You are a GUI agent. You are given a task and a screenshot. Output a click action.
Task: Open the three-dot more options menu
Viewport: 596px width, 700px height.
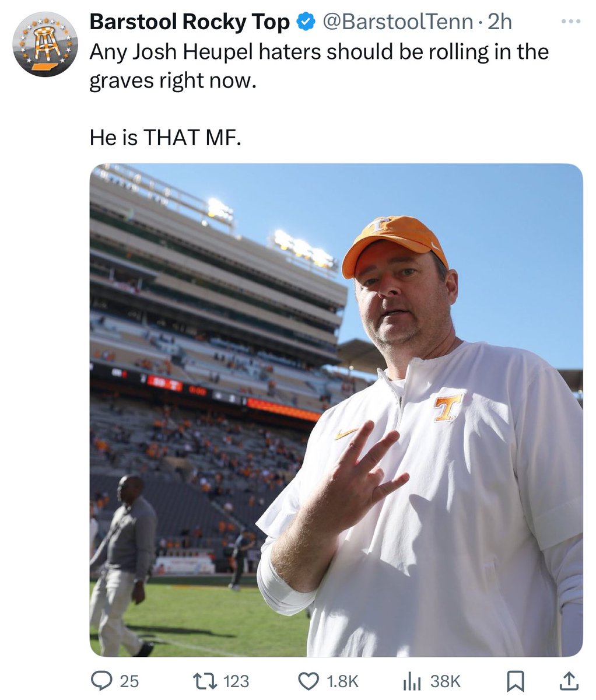coord(570,22)
